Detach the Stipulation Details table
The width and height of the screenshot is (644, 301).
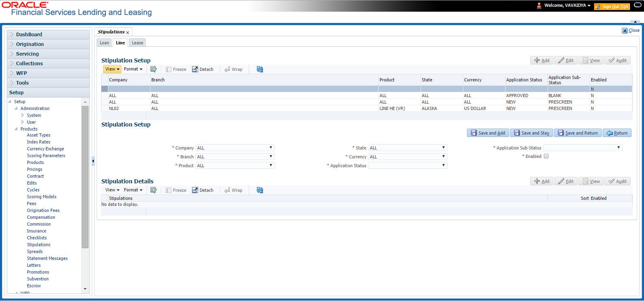202,190
